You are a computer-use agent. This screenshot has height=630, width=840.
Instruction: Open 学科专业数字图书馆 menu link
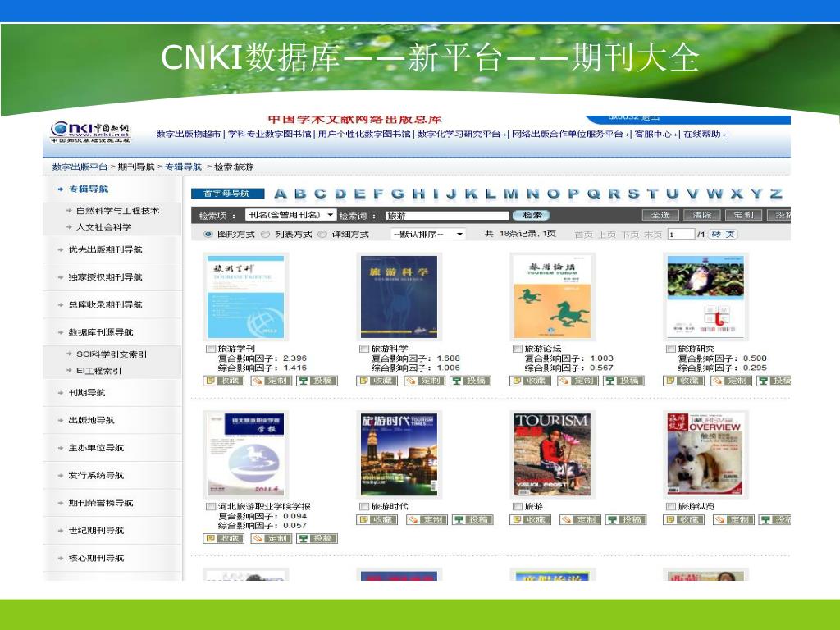(269, 134)
